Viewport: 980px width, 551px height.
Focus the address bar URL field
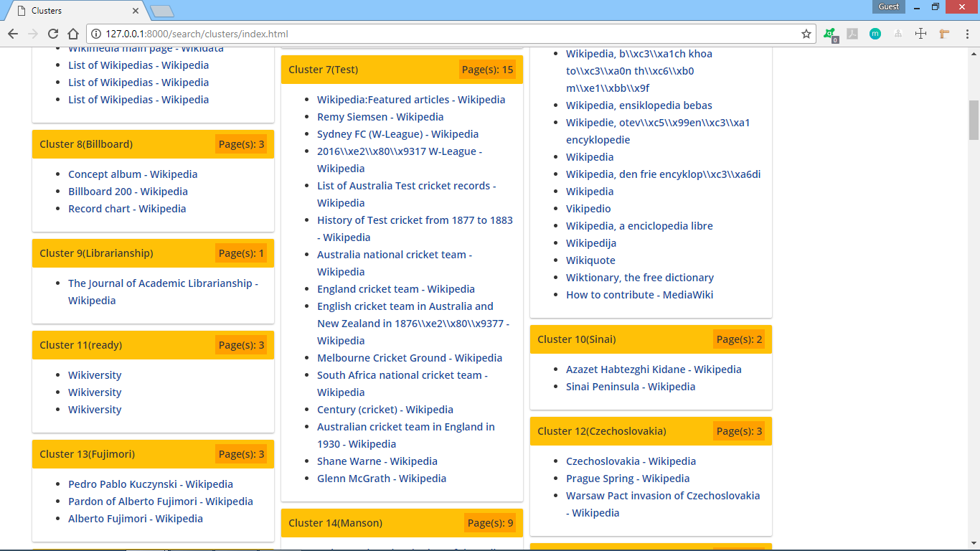pos(452,34)
